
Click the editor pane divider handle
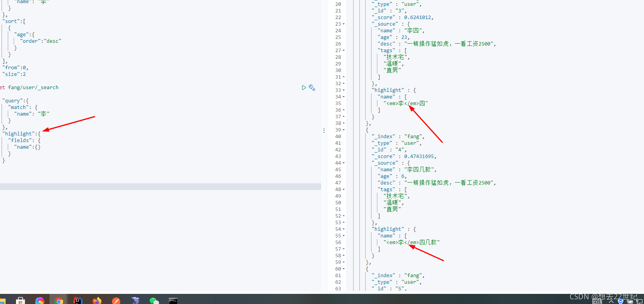pos(324,131)
